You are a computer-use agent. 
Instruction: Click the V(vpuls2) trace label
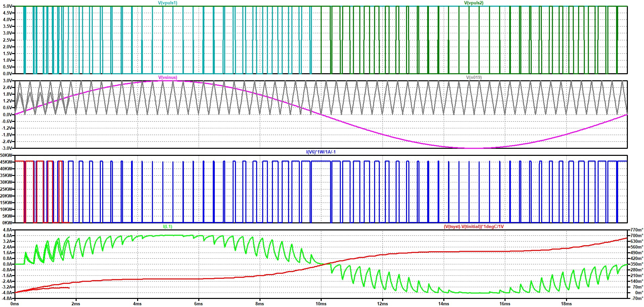click(x=474, y=3)
